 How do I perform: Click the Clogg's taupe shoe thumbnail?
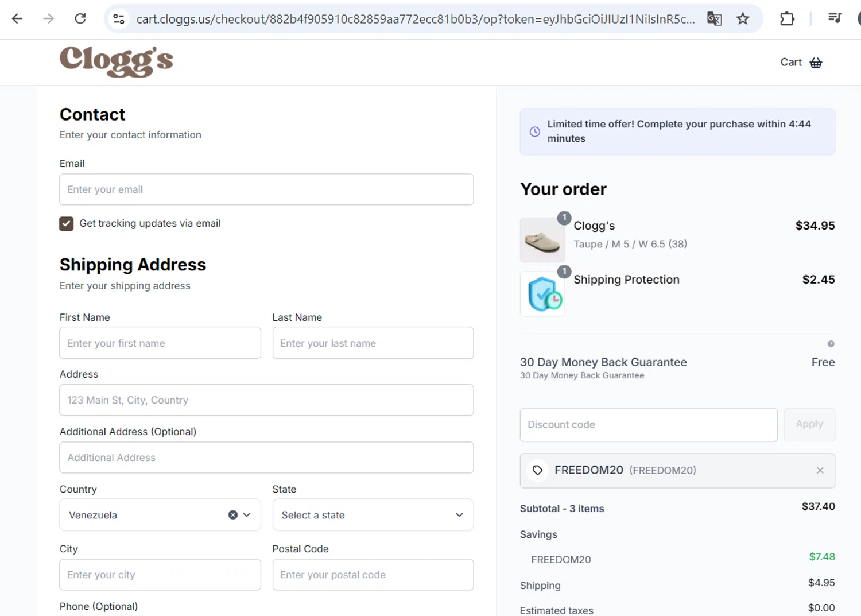(542, 240)
